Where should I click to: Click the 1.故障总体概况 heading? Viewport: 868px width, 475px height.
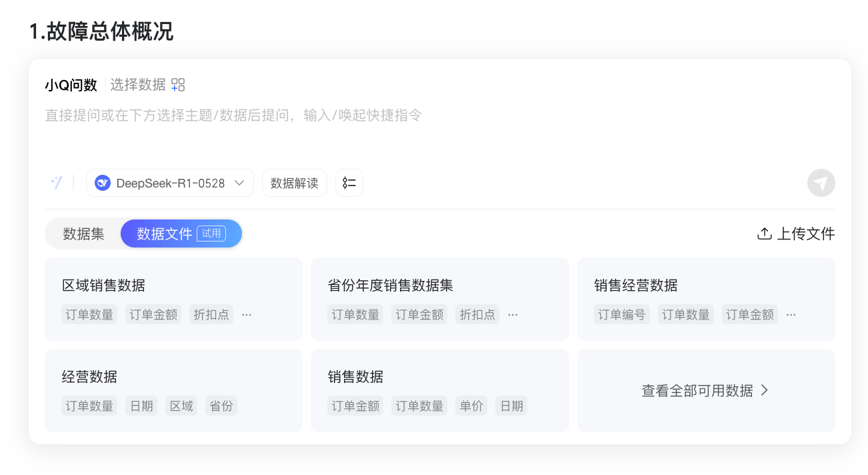101,31
